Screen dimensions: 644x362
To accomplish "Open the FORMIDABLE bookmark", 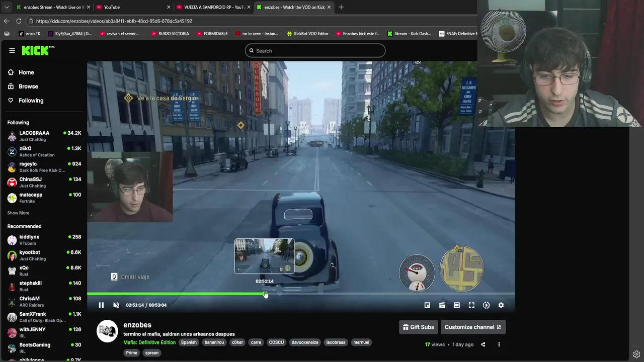I will click(212, 34).
